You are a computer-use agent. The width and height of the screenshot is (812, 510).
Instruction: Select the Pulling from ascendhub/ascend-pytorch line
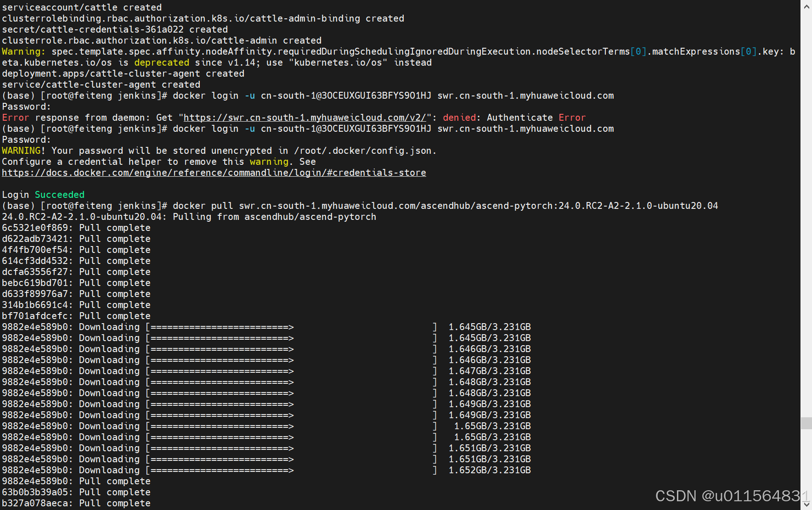click(188, 217)
